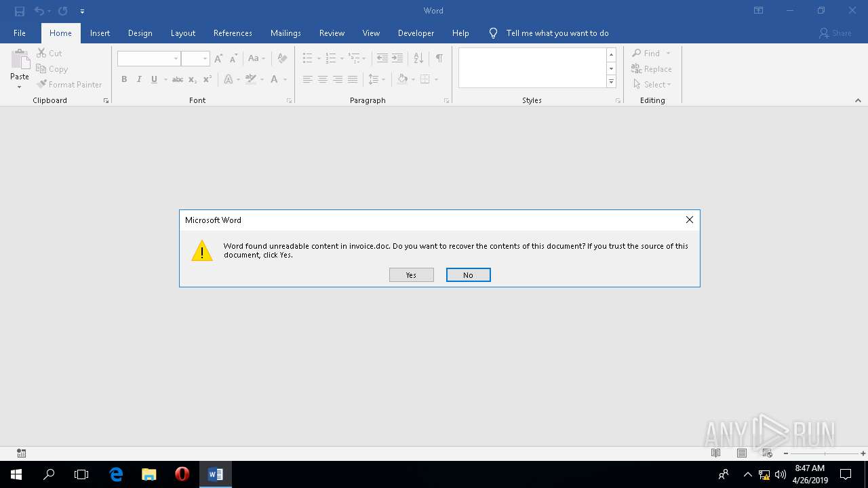The height and width of the screenshot is (488, 868).
Task: Expand the Paste options arrow
Action: [20, 86]
